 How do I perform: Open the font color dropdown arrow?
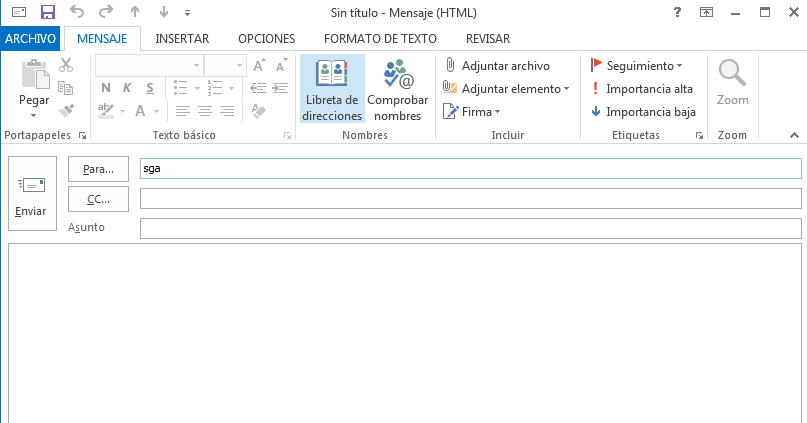[157, 111]
